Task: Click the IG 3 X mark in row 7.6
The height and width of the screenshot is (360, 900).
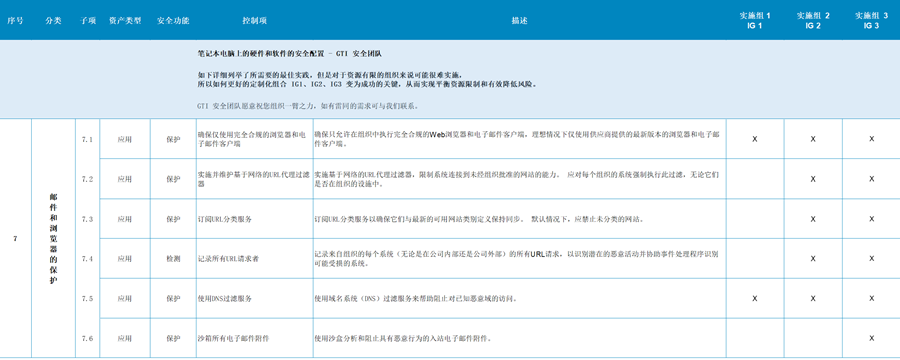Action: point(871,338)
